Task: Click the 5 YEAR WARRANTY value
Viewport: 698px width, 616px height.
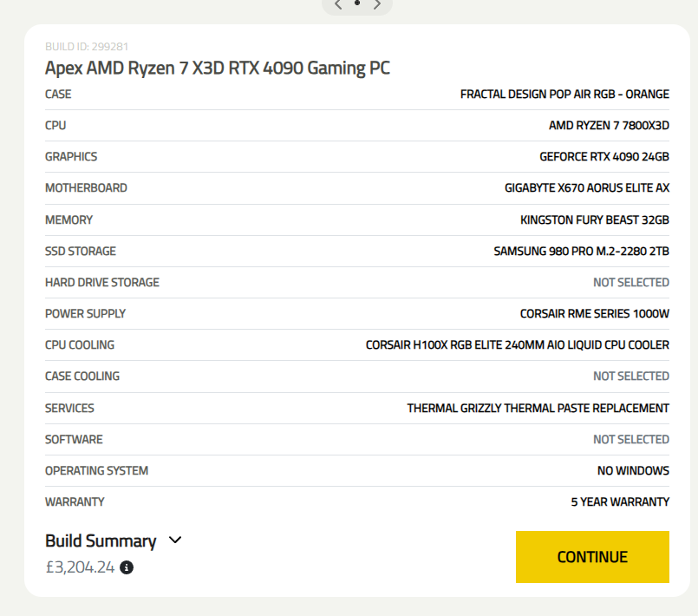Action: [x=620, y=501]
